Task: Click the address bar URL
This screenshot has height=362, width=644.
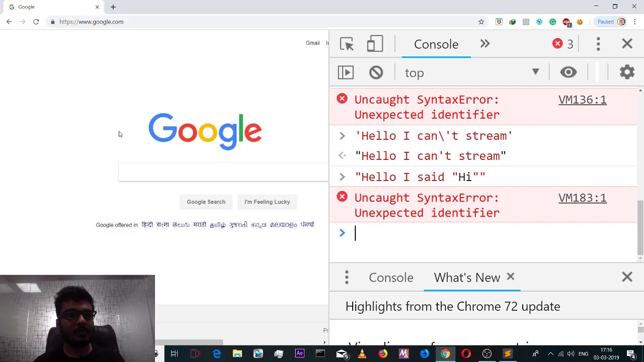Action: 91,22
